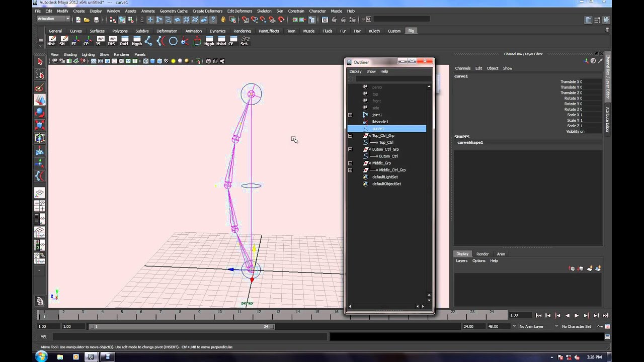This screenshot has width=644, height=362.
Task: Click the CE shelf button
Action: (232, 41)
